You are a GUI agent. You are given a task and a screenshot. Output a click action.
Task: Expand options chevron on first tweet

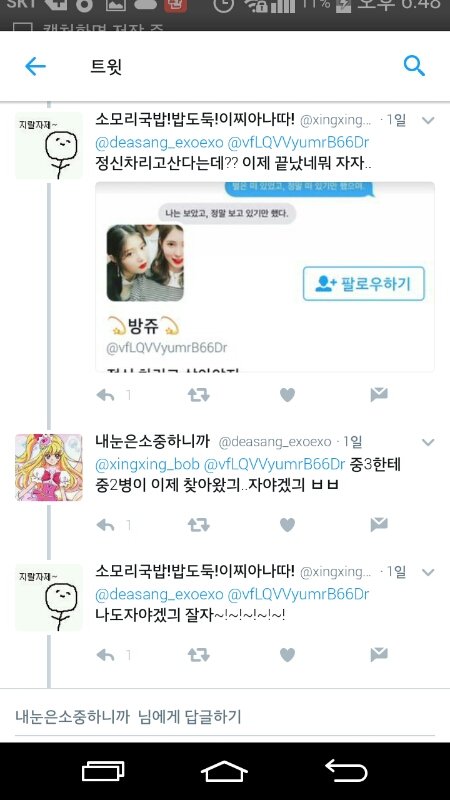(x=428, y=120)
